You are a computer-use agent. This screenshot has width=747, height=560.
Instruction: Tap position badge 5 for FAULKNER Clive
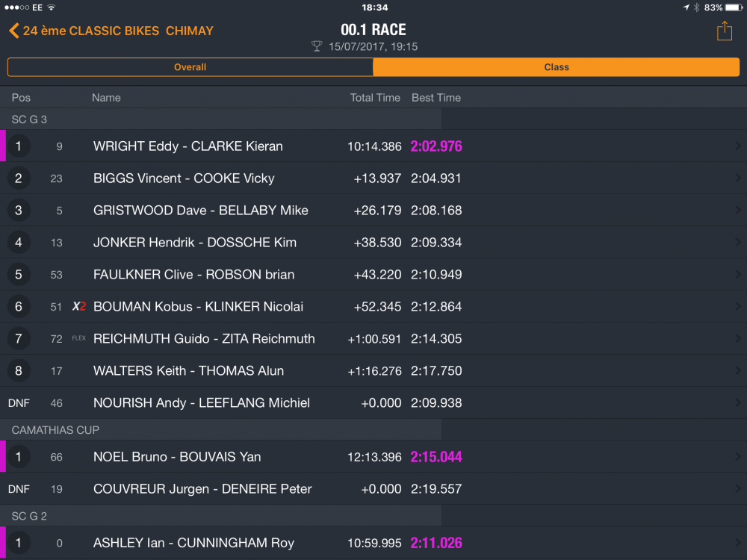[19, 274]
